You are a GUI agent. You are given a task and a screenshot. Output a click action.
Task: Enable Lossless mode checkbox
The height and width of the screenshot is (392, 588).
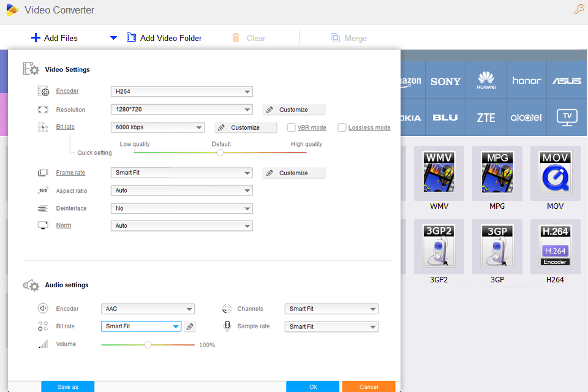pos(342,127)
